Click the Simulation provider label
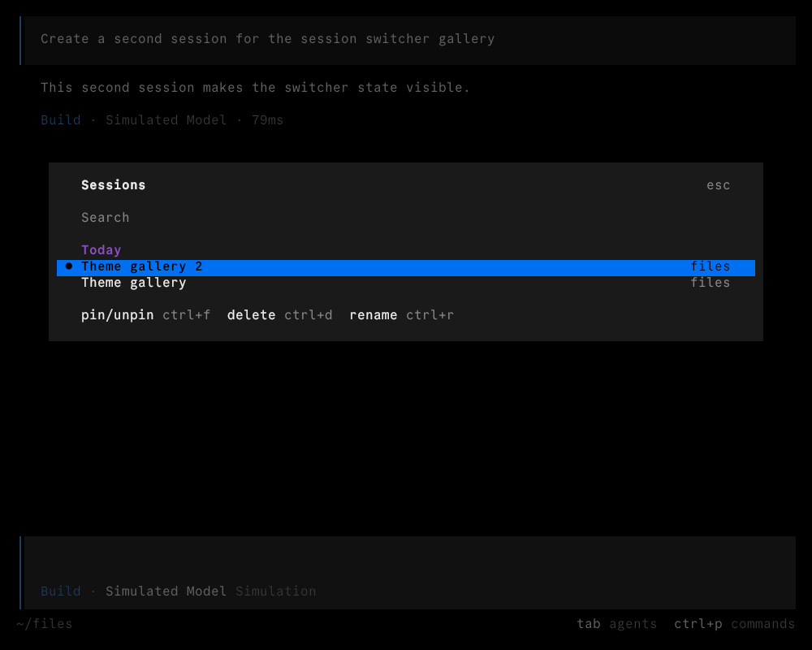Viewport: 812px width, 650px height. click(x=275, y=591)
